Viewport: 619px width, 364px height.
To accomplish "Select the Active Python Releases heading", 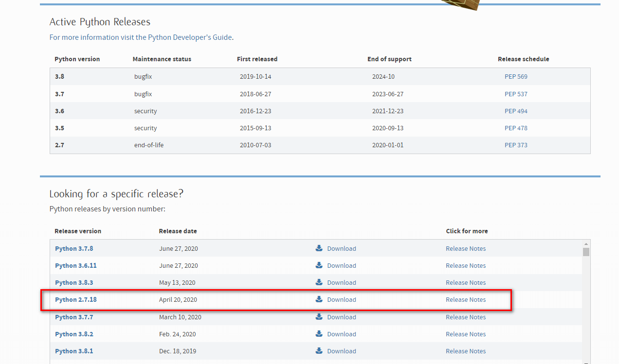I will pos(100,22).
